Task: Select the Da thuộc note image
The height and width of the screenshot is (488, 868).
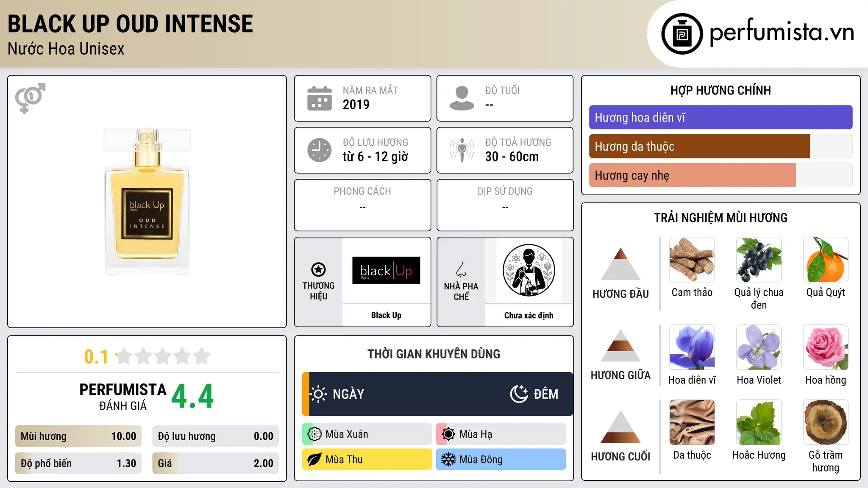Action: tap(692, 422)
